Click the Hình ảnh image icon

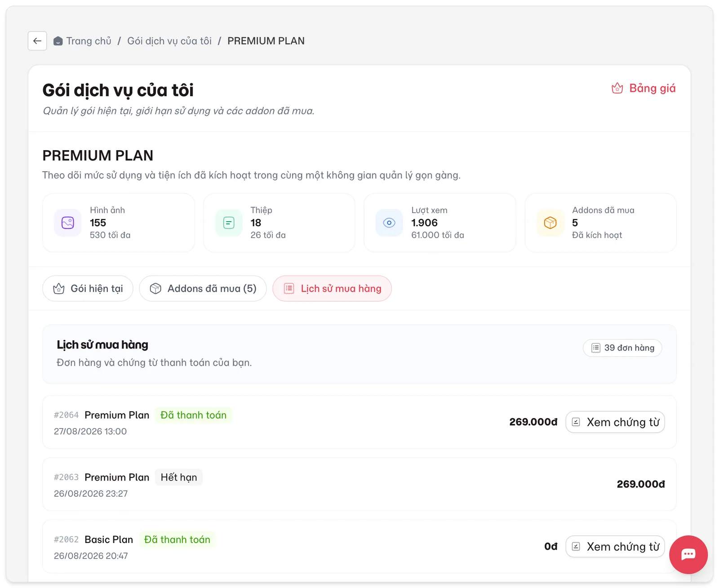point(68,223)
